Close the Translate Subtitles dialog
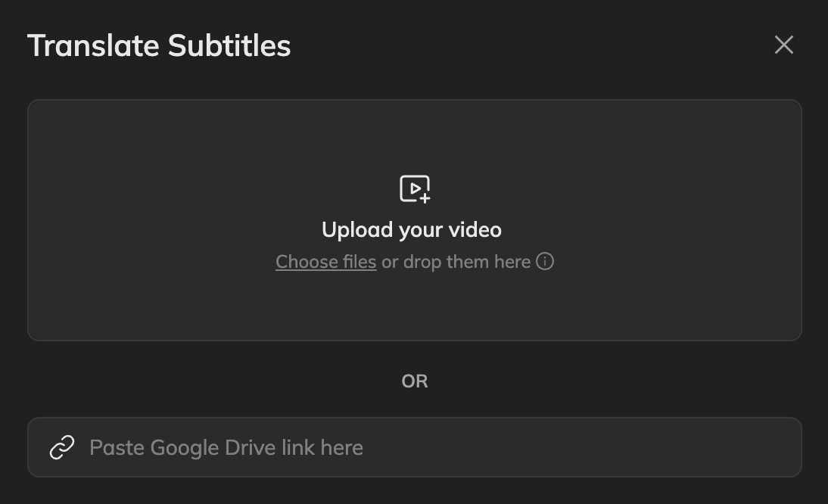This screenshot has width=828, height=504. (784, 45)
